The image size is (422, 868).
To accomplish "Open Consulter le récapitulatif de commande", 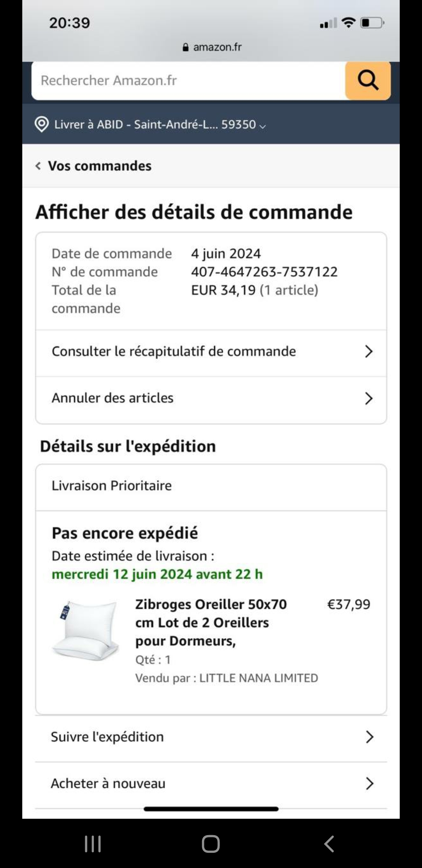I will pyautogui.click(x=211, y=353).
